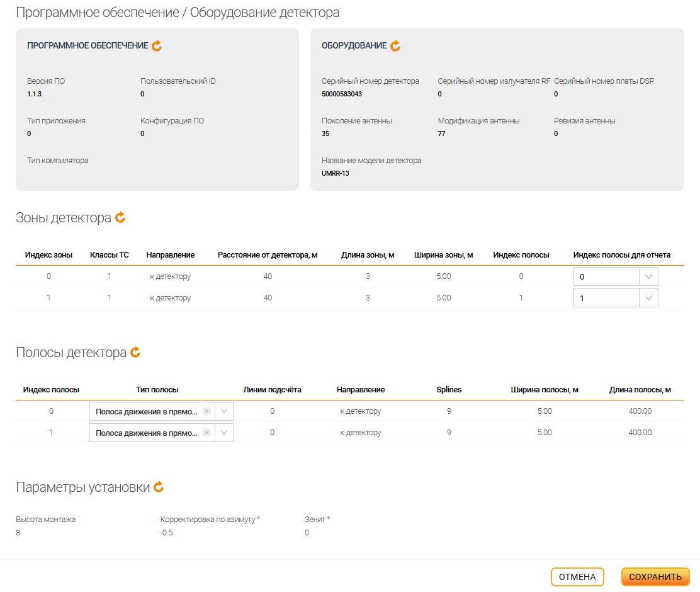
Task: Expand lane type dropdown for lane 0
Action: pyautogui.click(x=224, y=411)
